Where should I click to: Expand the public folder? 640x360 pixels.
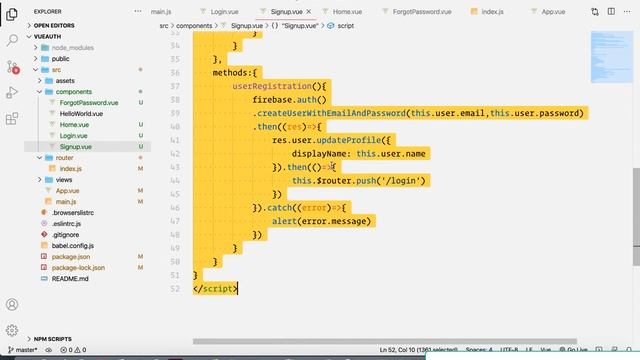(x=60, y=59)
